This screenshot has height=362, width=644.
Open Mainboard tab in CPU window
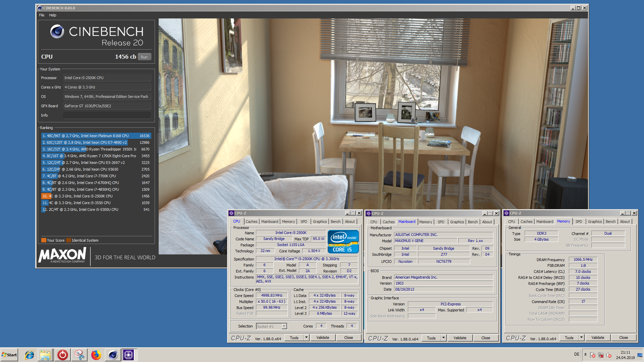270,222
